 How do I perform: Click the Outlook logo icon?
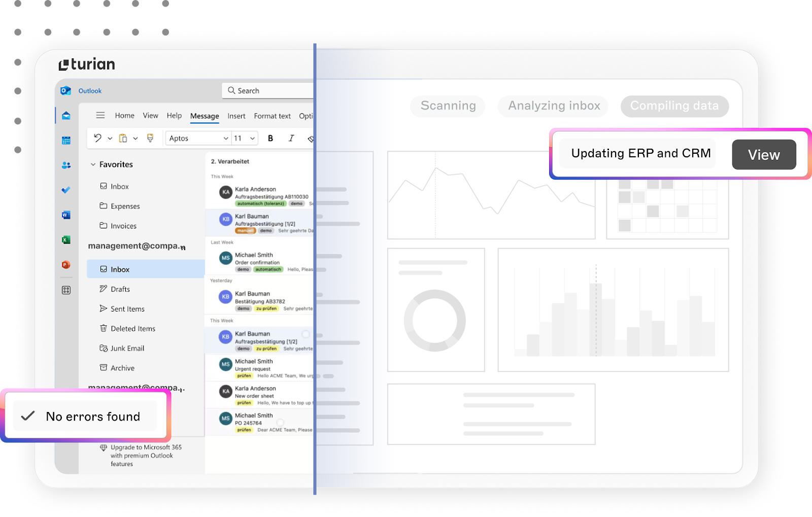coord(65,91)
